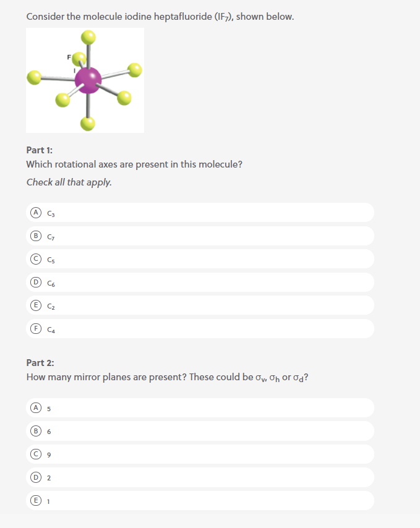Select answer E, 1 mirror plane

point(199,500)
